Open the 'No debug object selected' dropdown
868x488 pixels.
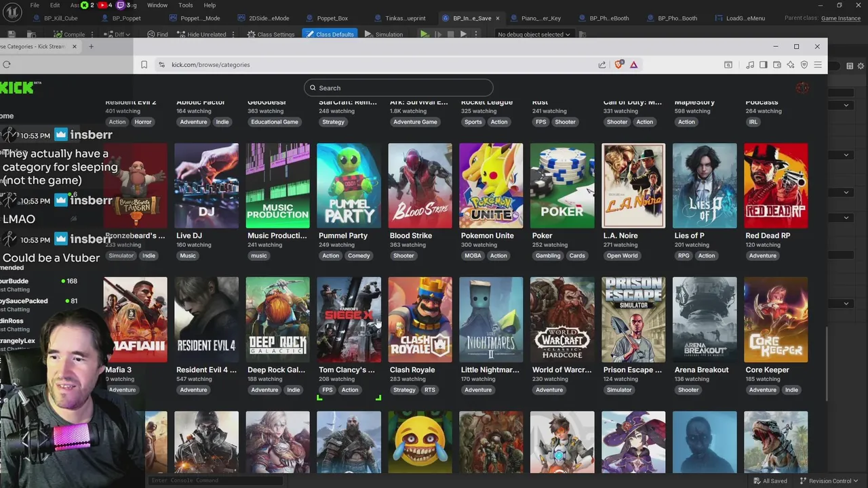click(534, 35)
